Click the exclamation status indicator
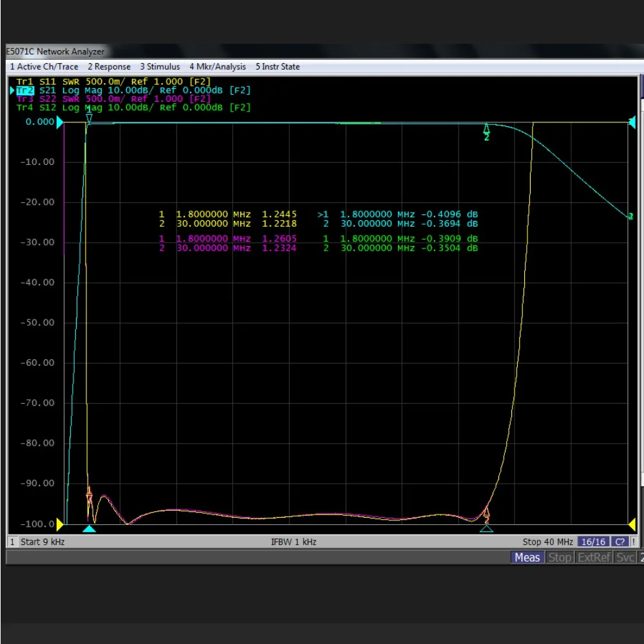 click(x=633, y=542)
